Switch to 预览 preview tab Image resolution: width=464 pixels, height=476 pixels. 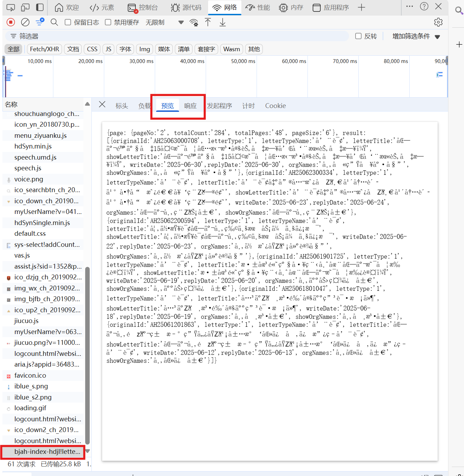click(168, 106)
